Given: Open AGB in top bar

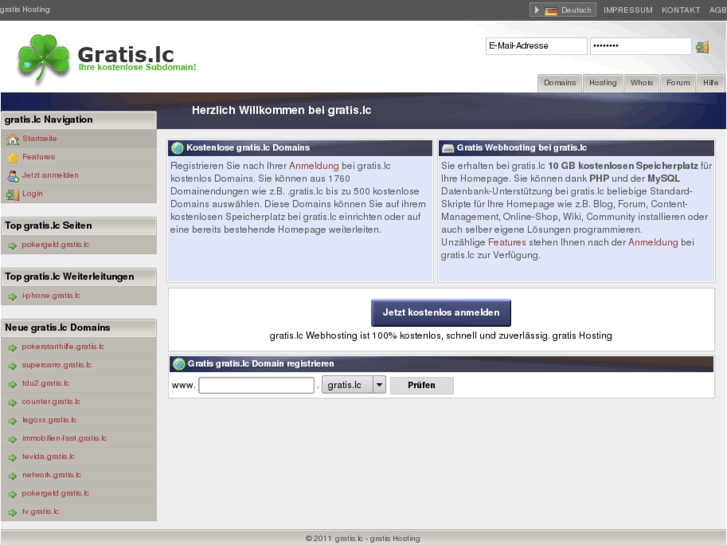Looking at the screenshot, I should [x=718, y=10].
